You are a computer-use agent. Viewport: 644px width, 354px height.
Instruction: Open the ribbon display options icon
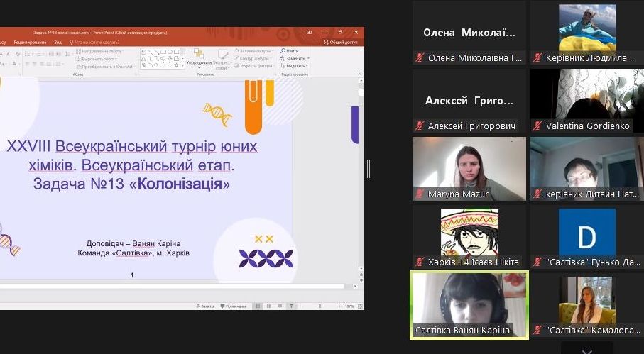(310, 33)
